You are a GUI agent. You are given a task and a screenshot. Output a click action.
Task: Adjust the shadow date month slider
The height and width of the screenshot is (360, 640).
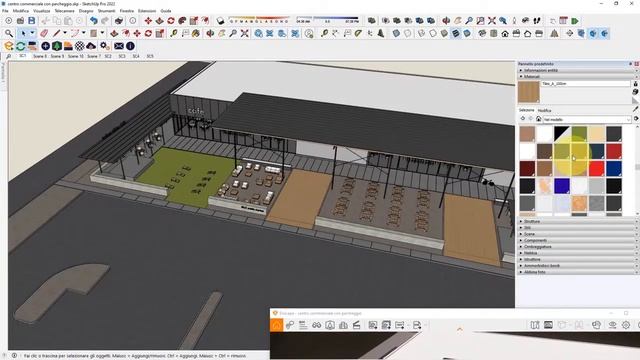pos(259,20)
